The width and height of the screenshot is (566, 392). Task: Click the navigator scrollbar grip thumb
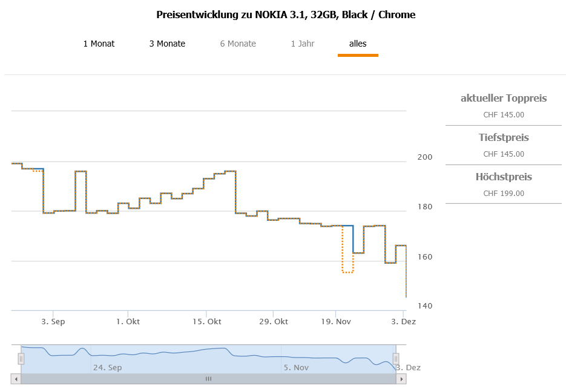click(x=208, y=379)
